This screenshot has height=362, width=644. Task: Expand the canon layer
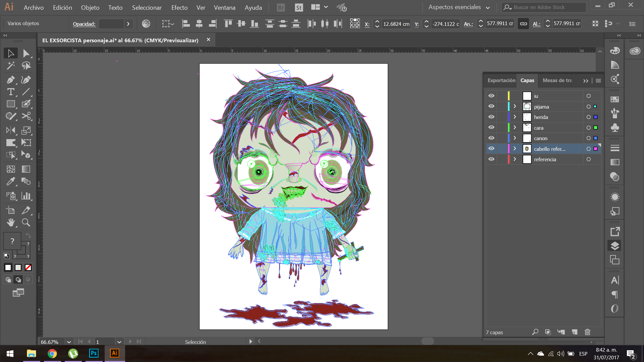pyautogui.click(x=515, y=138)
